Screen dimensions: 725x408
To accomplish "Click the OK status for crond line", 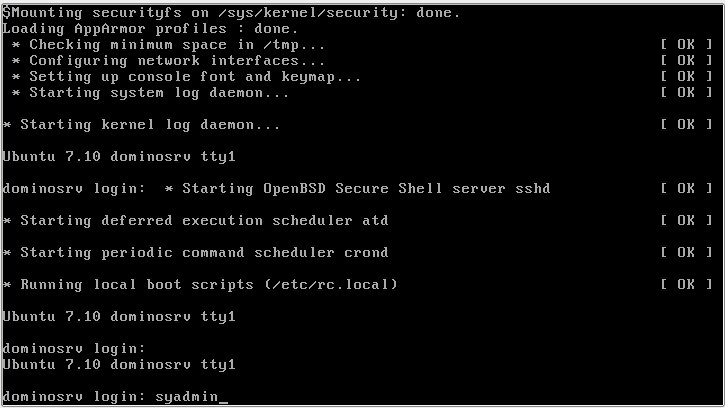I will 686,252.
